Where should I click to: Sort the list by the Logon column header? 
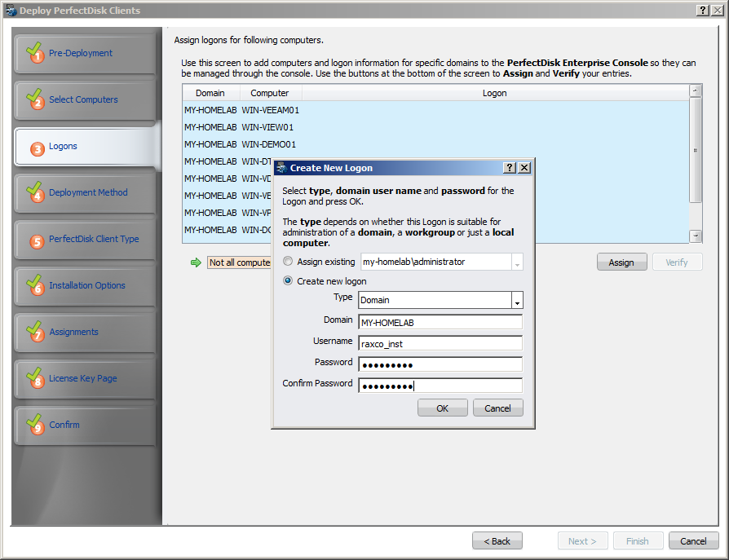(x=494, y=93)
